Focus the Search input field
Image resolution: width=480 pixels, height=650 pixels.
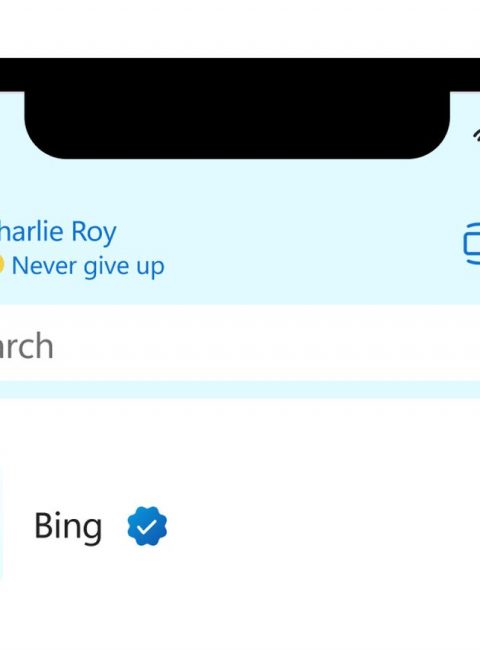point(240,345)
